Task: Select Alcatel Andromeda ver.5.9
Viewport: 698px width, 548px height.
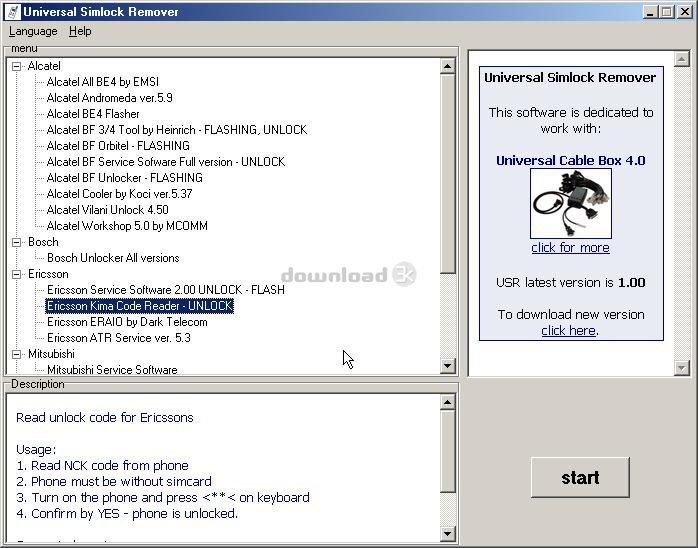Action: click(x=110, y=98)
